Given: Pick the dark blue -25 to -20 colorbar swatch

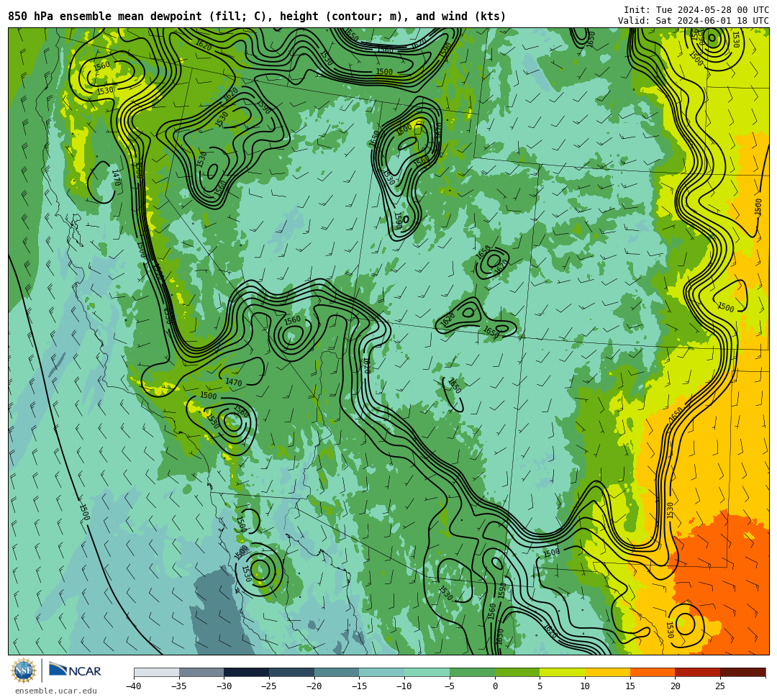Looking at the screenshot, I should (292, 672).
